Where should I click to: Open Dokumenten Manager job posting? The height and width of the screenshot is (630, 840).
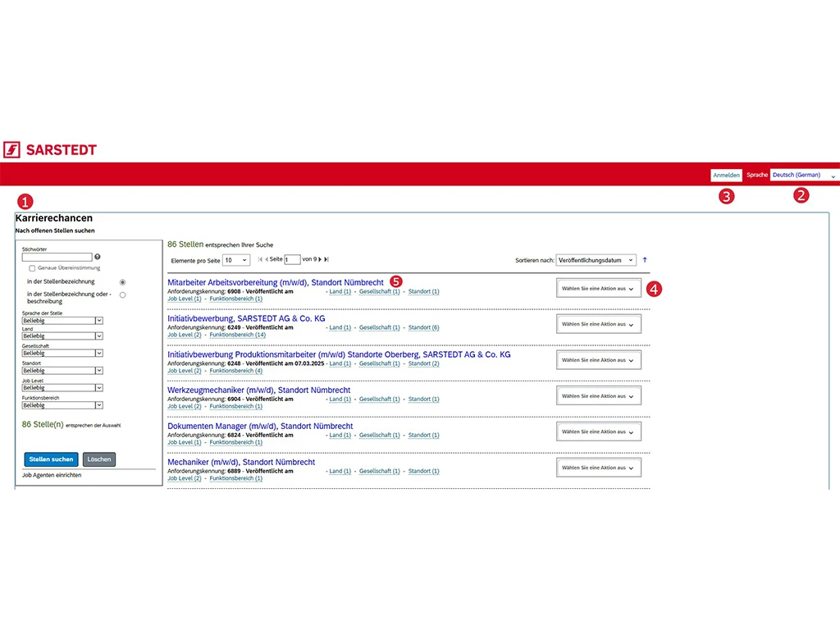[x=260, y=426]
